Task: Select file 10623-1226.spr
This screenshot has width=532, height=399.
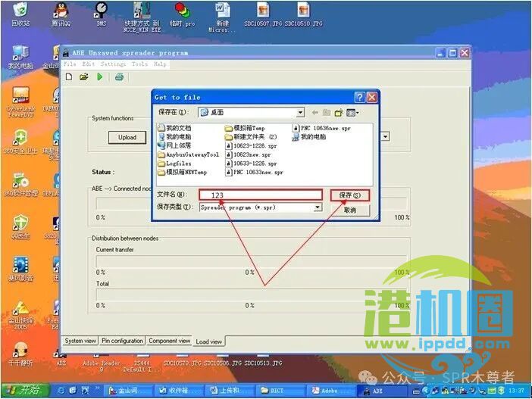Action: (251, 145)
